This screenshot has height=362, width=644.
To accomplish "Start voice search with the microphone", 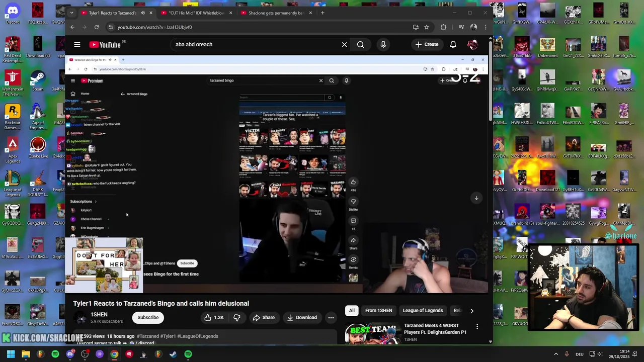I will click(x=383, y=45).
